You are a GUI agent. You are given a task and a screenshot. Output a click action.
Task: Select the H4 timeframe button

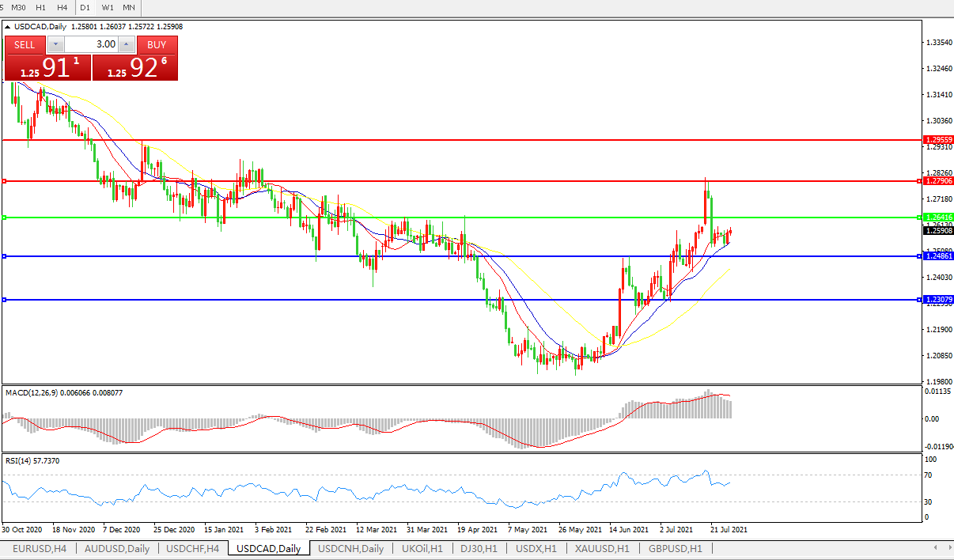[x=62, y=7]
